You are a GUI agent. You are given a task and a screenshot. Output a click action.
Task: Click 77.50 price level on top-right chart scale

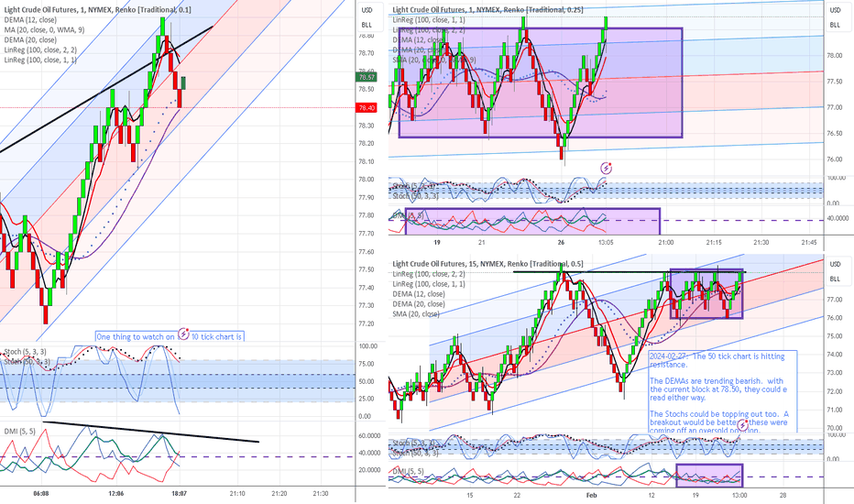835,82
